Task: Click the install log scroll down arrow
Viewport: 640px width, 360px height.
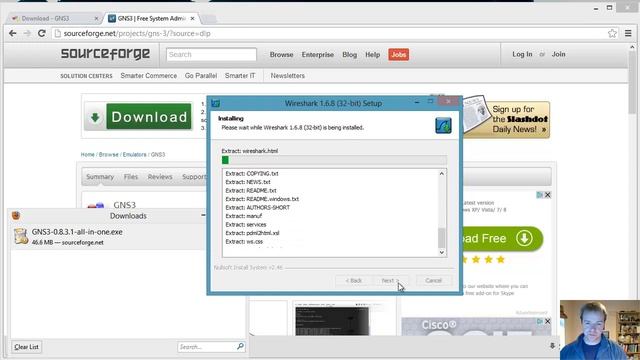Action: [442, 252]
